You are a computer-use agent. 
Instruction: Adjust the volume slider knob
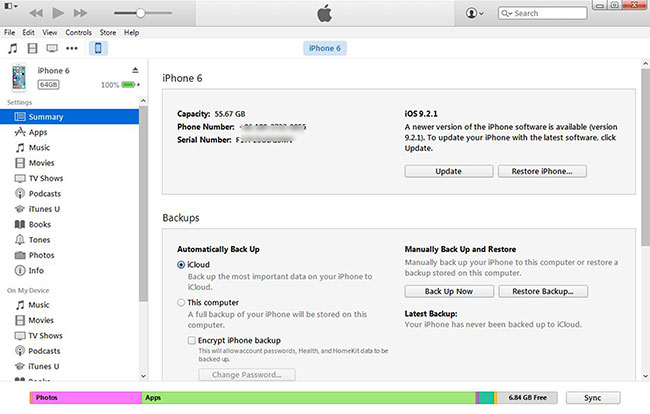point(141,13)
